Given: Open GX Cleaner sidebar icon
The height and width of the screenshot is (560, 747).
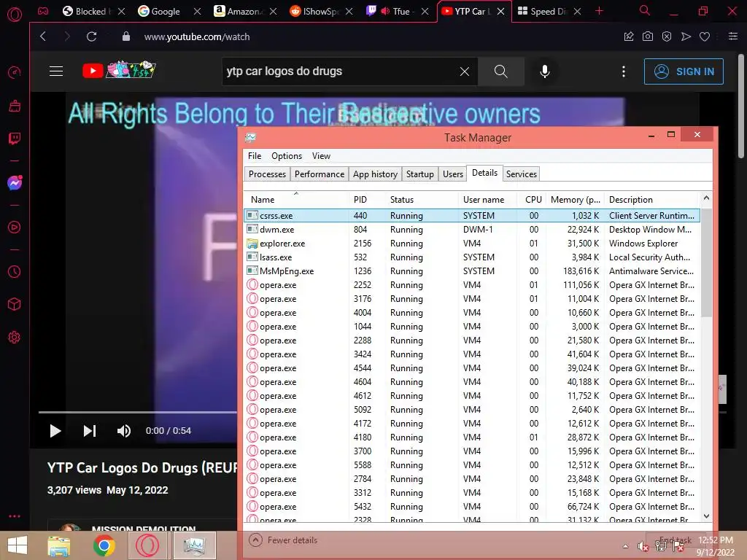Looking at the screenshot, I should [15, 106].
